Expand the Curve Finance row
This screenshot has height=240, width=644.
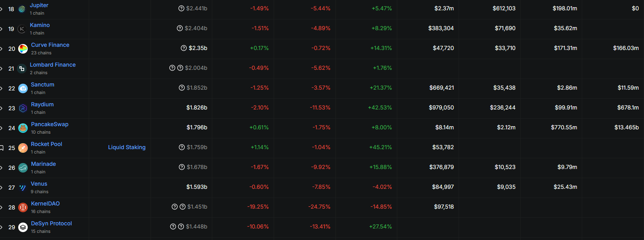[2, 49]
